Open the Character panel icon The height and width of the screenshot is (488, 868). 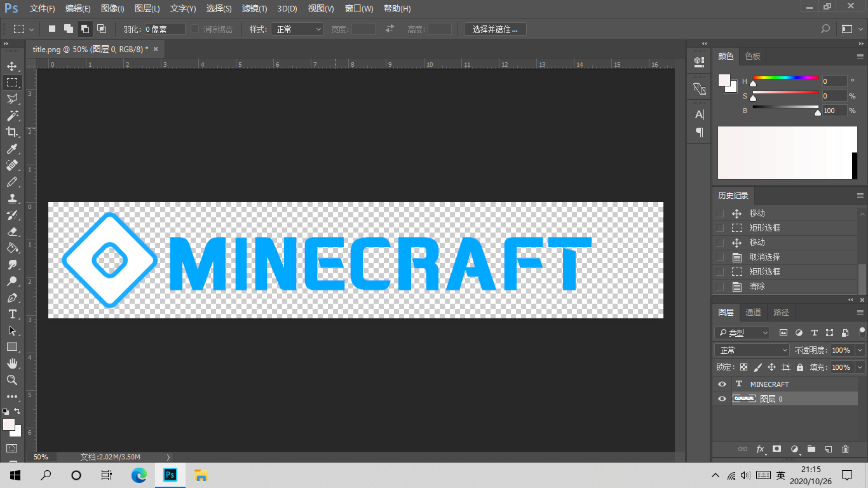tap(700, 114)
